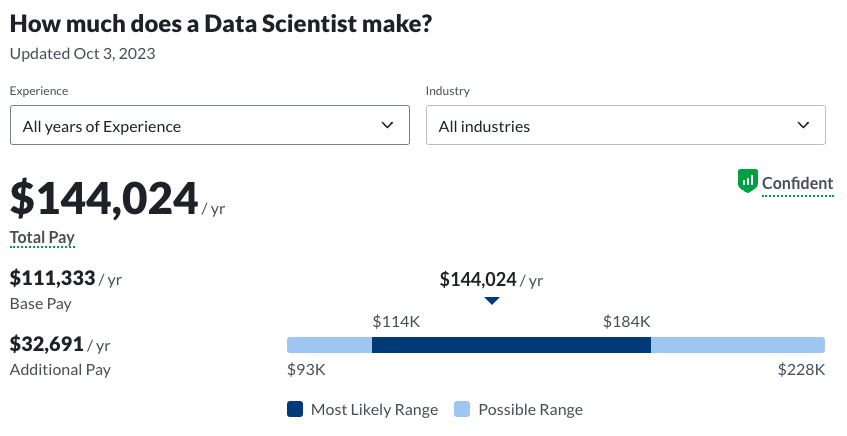Viewport: 847px width, 436px height.
Task: Click the triangle marker below $144,024
Action: pos(491,300)
